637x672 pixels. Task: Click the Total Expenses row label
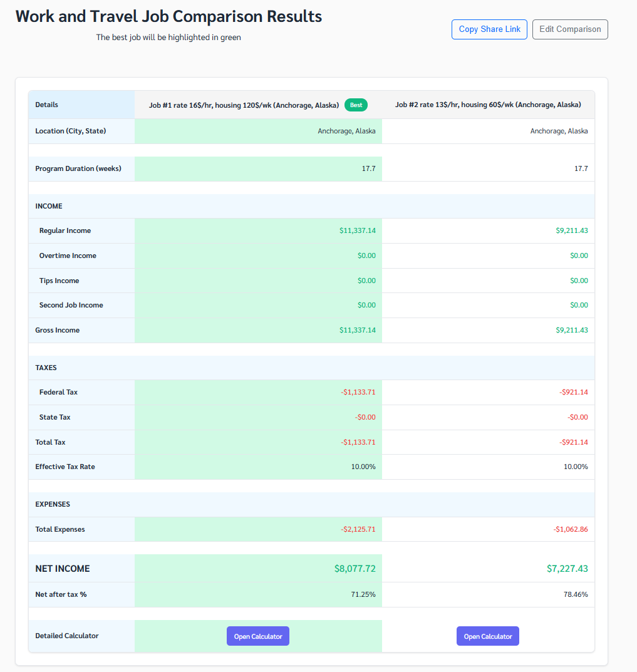[60, 529]
